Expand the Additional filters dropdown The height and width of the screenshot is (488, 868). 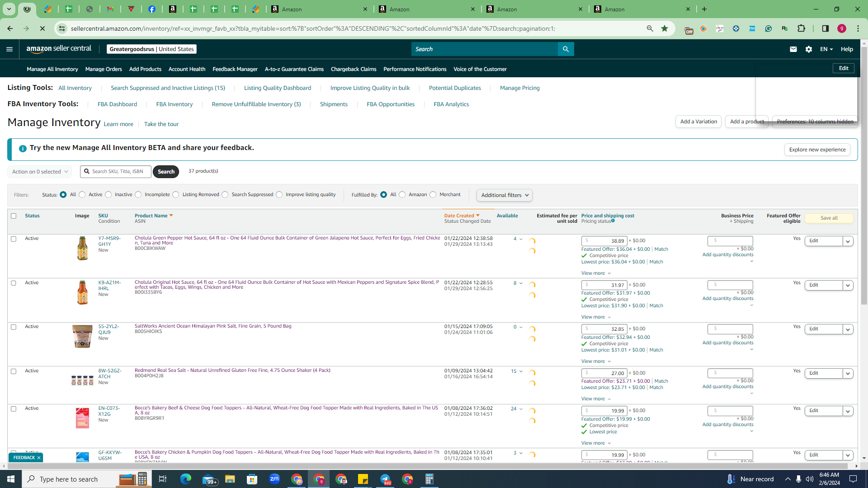505,195
